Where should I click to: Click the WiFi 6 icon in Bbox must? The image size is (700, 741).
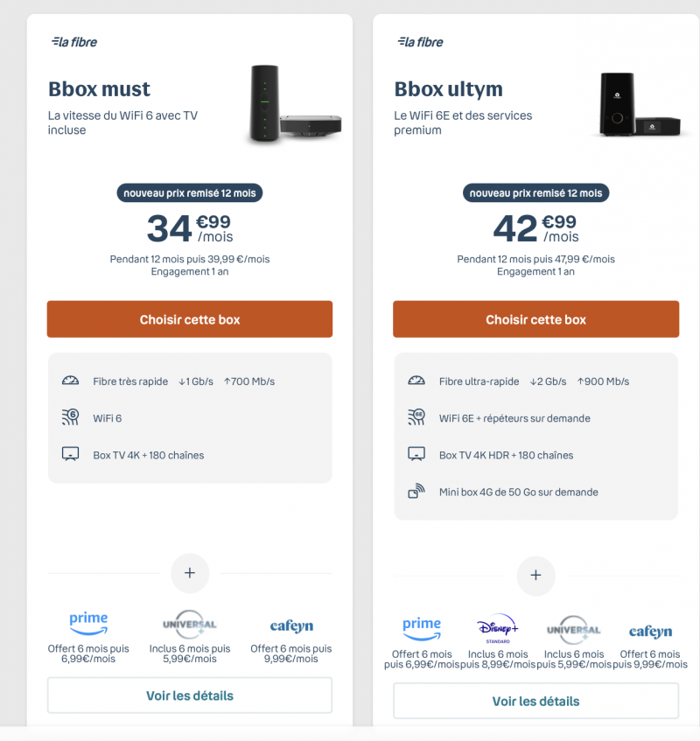point(70,418)
